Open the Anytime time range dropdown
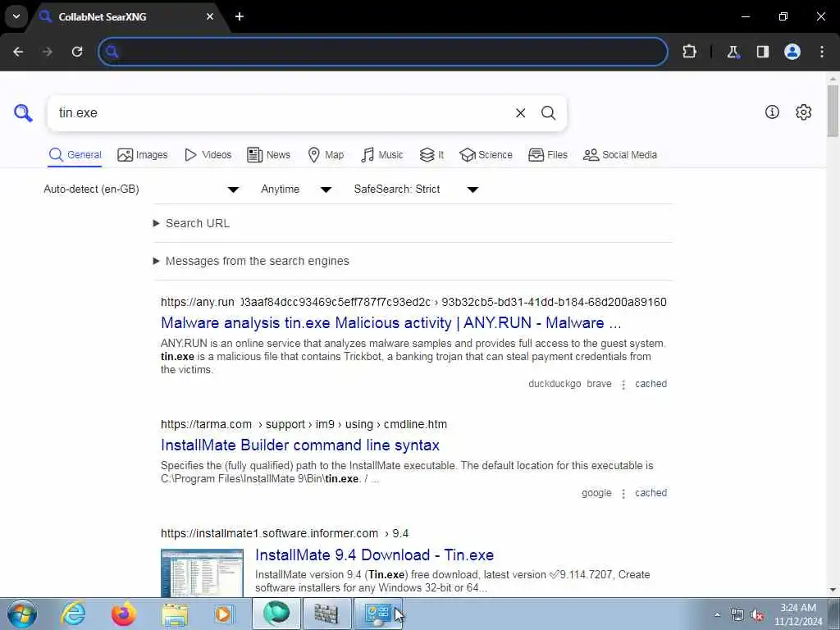840x630 pixels. (x=296, y=189)
